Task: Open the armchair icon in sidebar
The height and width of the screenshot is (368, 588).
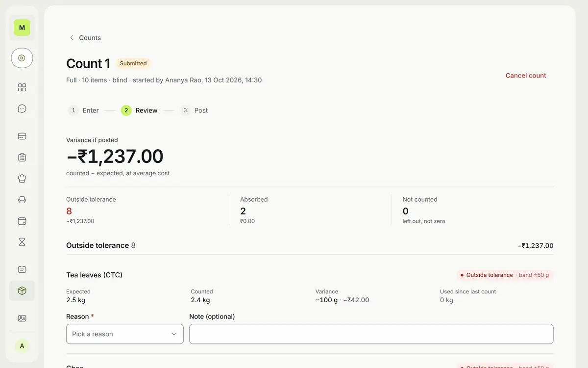Action: [x=22, y=200]
